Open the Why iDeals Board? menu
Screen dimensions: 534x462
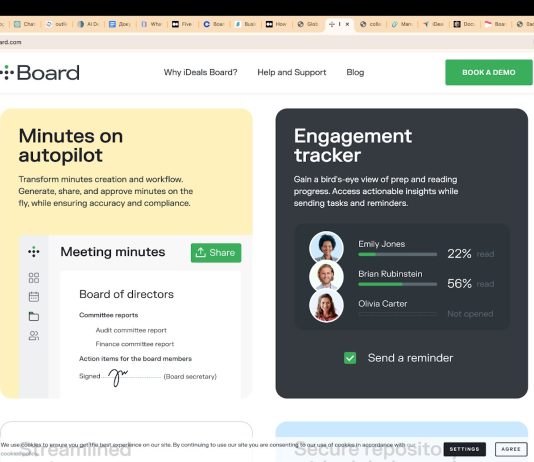(200, 72)
